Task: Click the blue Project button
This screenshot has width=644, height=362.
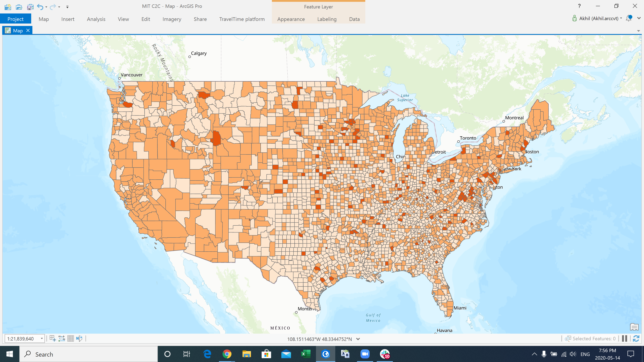Action: [15, 19]
